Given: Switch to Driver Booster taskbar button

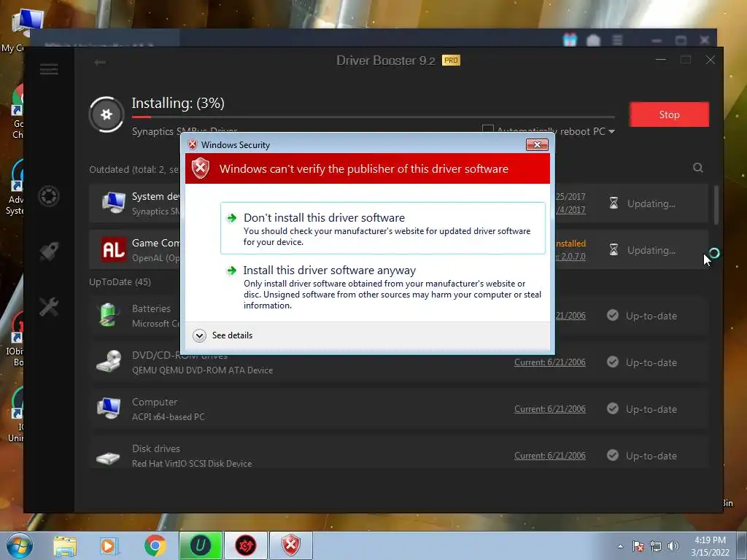Looking at the screenshot, I should [x=246, y=545].
